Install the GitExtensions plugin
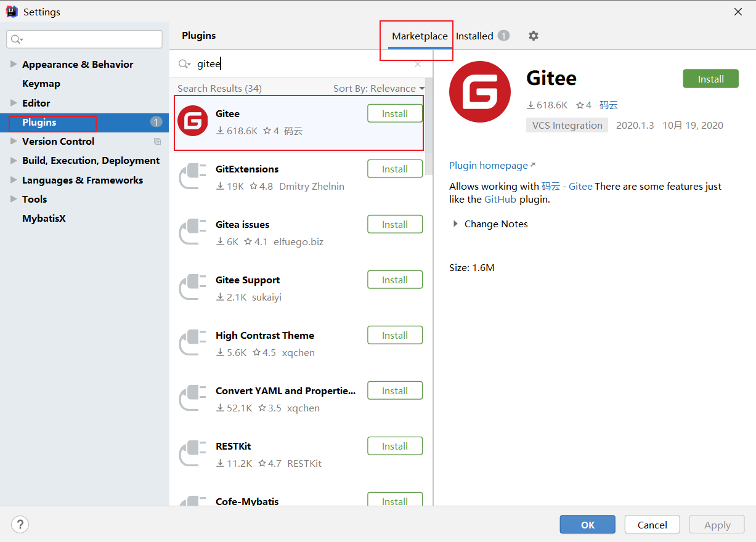Image resolution: width=756 pixels, height=542 pixels. pyautogui.click(x=395, y=169)
